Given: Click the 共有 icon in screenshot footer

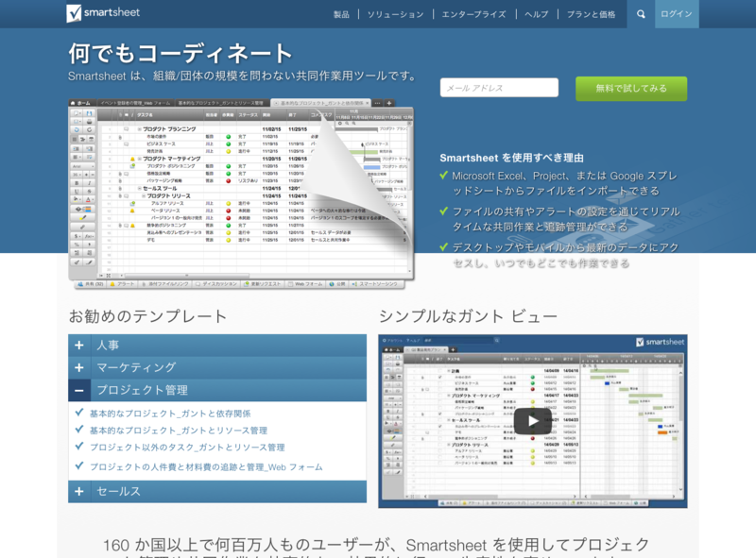Looking at the screenshot, I should point(81,284).
